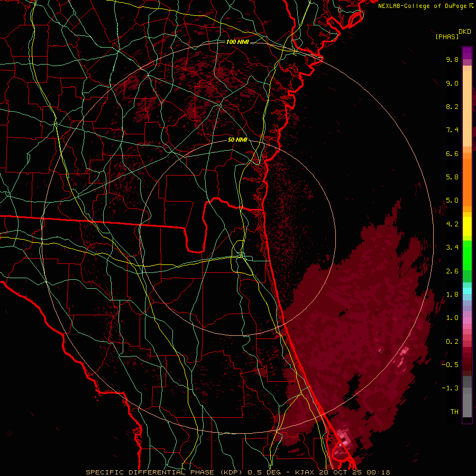Click the "[PHAS]" units label
The height and width of the screenshot is (476, 476).
tap(447, 37)
